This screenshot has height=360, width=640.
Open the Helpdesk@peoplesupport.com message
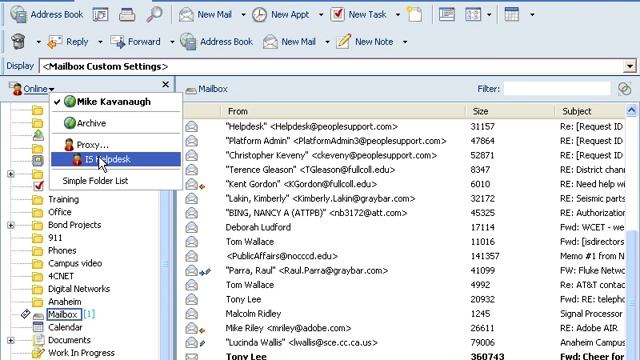(x=311, y=127)
